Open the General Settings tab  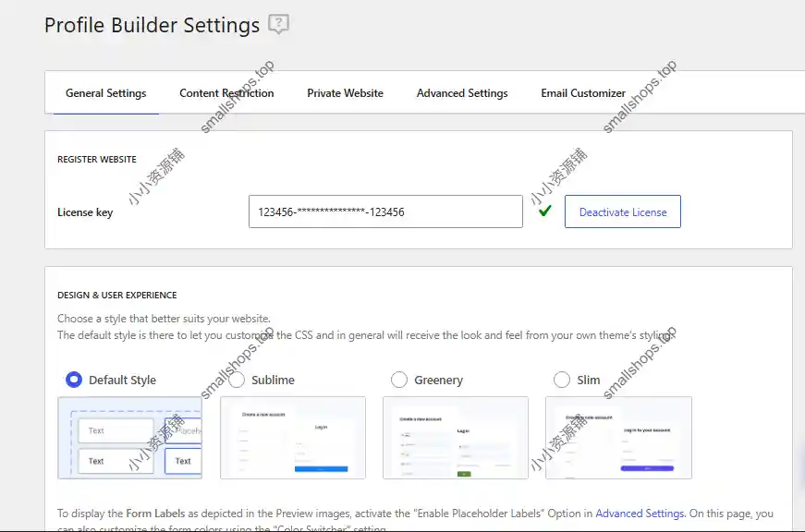click(105, 93)
